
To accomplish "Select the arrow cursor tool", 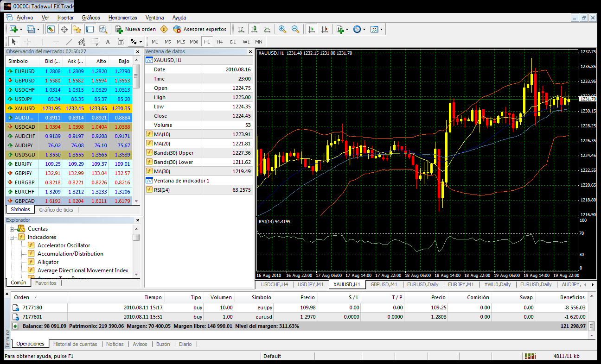I will [14, 42].
